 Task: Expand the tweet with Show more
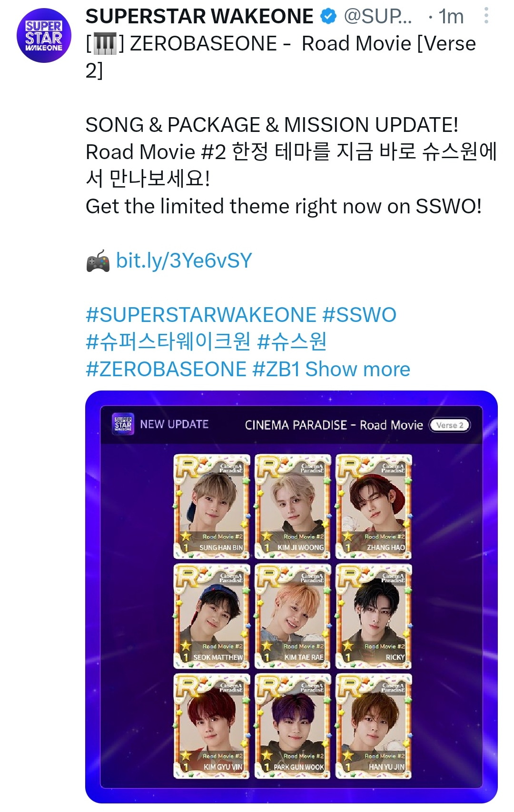(x=357, y=369)
